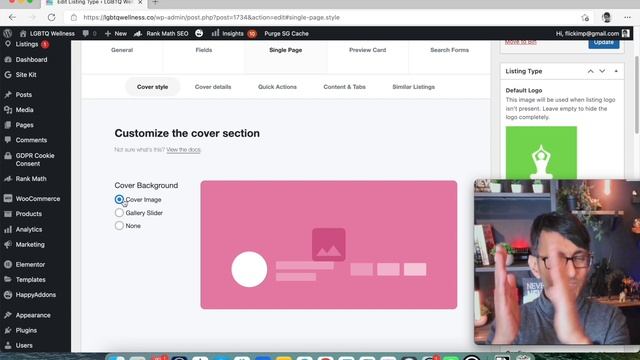Click the Move to Bin link
This screenshot has height=360, width=640.
(x=520, y=42)
